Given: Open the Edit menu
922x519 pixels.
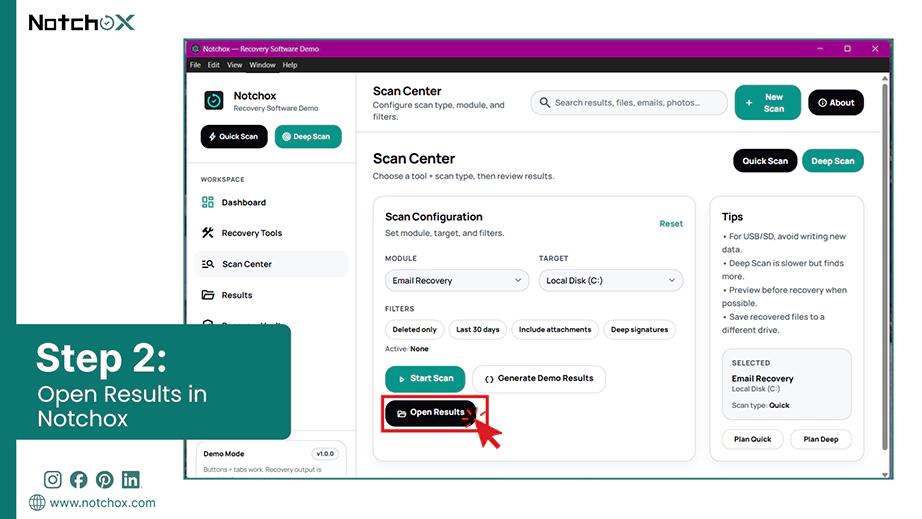Looking at the screenshot, I should [213, 65].
